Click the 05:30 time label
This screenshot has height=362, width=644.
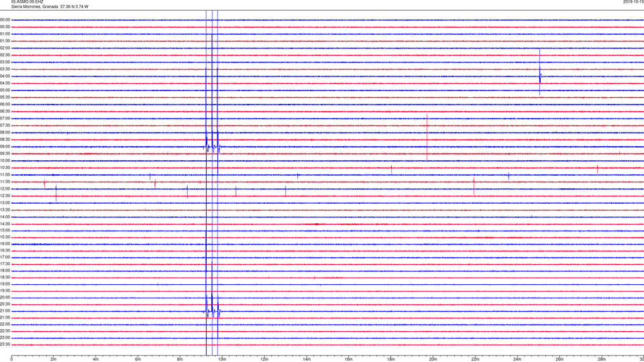click(x=5, y=97)
